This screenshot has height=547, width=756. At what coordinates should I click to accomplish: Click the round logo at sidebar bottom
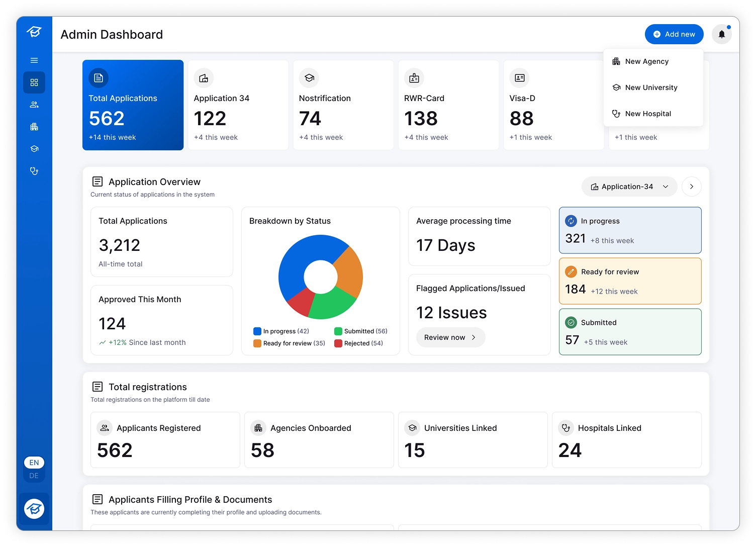tap(34, 509)
